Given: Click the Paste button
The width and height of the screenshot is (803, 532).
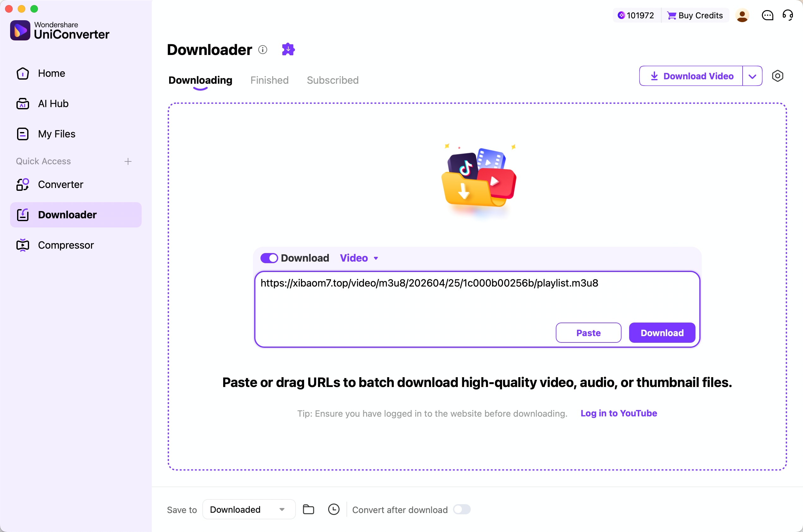Looking at the screenshot, I should (x=588, y=333).
